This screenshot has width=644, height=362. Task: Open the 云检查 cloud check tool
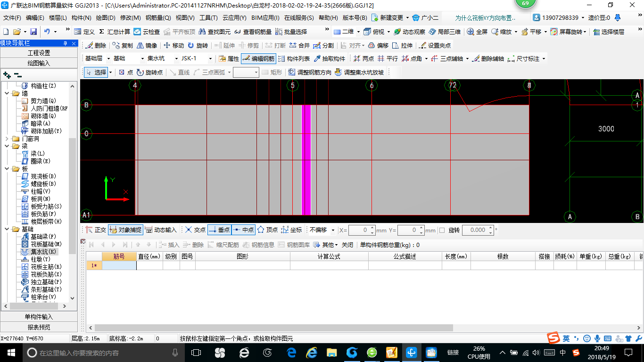147,32
